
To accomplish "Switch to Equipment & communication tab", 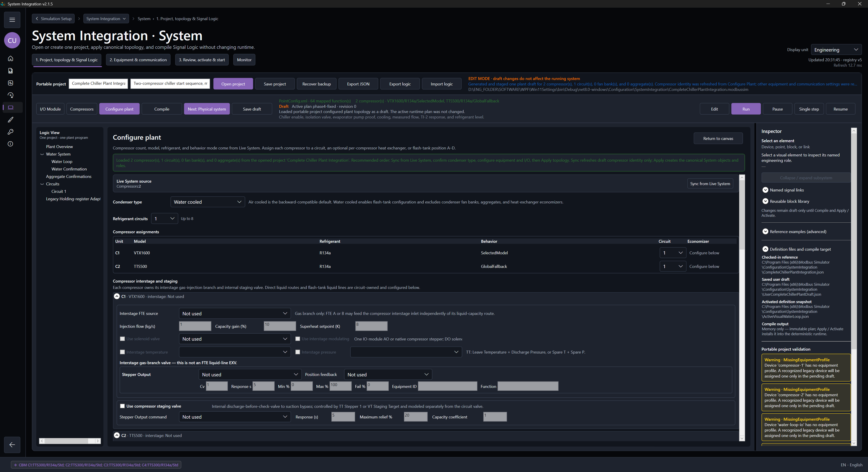I will click(138, 60).
